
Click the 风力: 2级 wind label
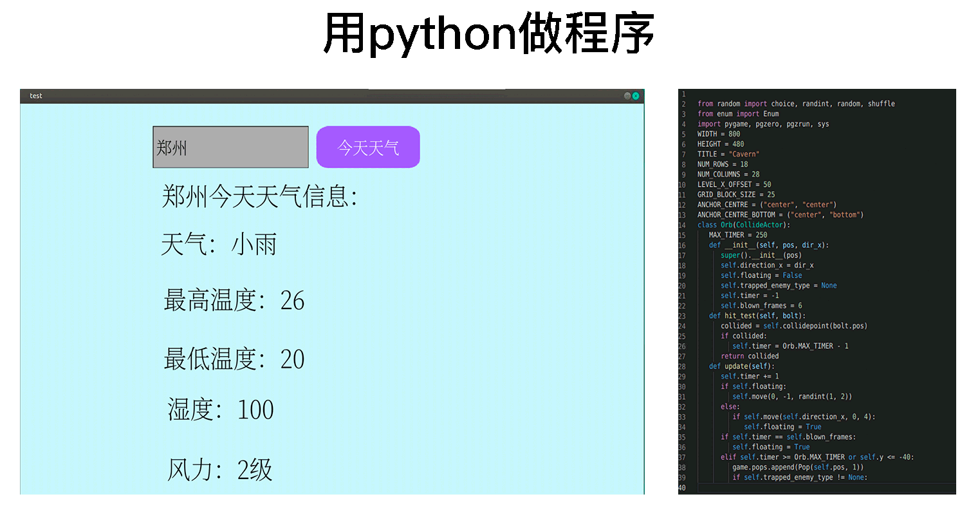click(220, 470)
